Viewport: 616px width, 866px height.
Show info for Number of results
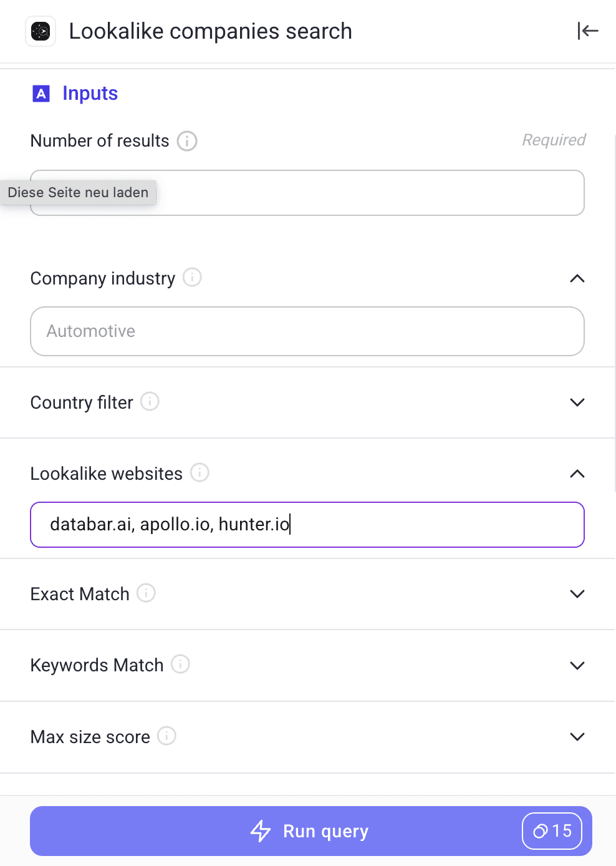click(x=187, y=141)
